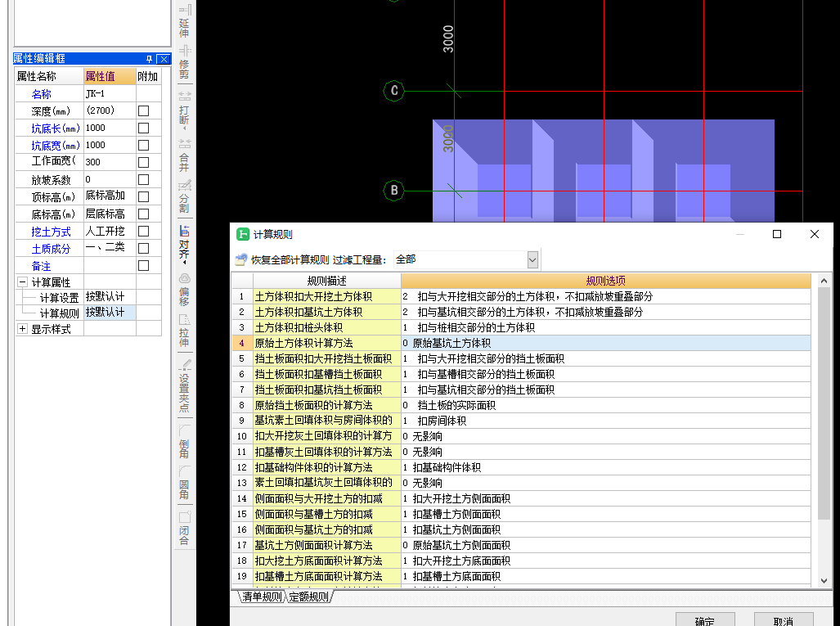Open the 过滤工程量 dropdown showing 全部
Screen dimensions: 840x626
(532, 260)
